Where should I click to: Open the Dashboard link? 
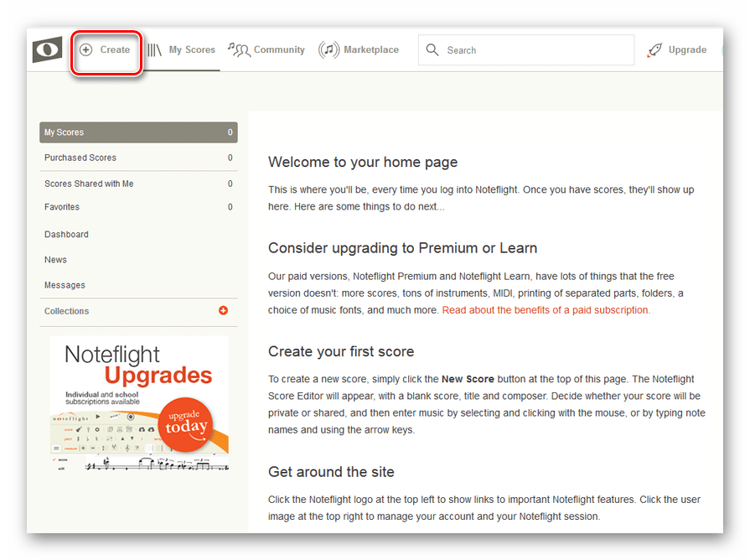coord(66,235)
